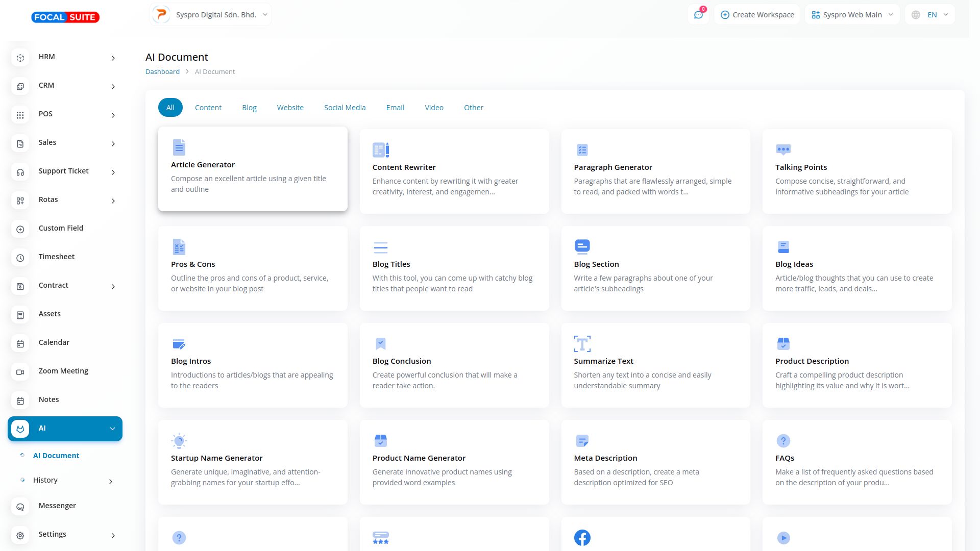Click the FAQs question mark icon
This screenshot has width=980, height=551.
[783, 441]
